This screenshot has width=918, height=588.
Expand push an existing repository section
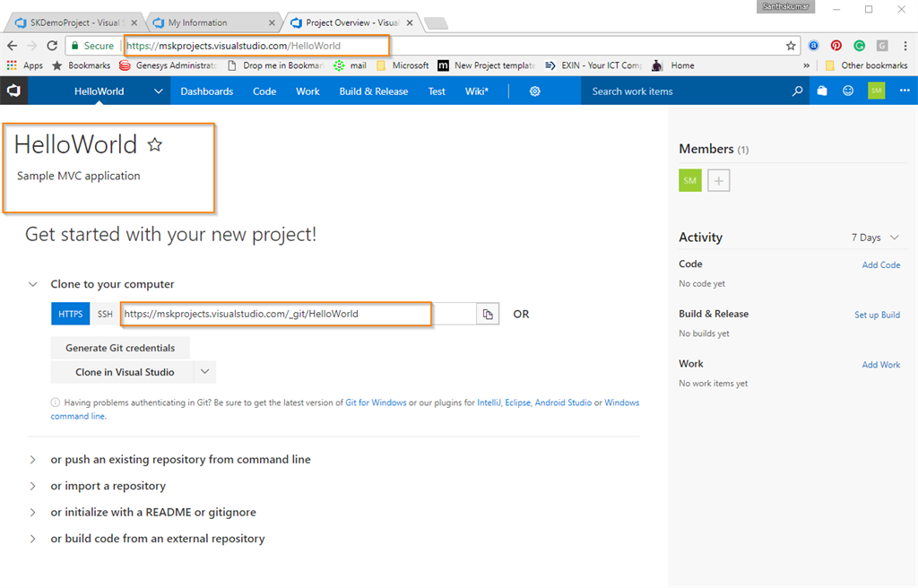click(33, 460)
